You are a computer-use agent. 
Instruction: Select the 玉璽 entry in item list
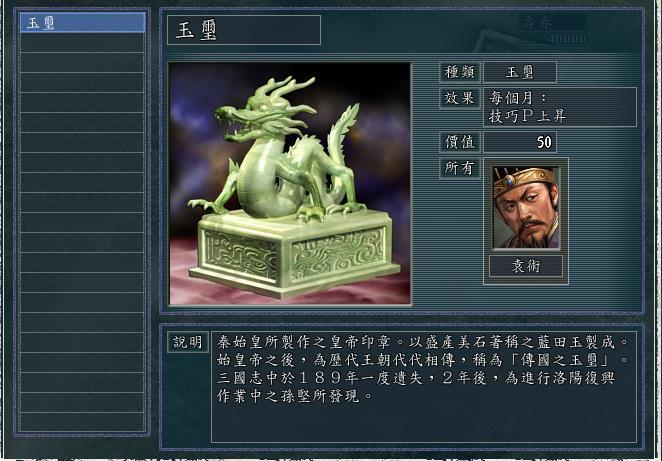click(x=82, y=23)
